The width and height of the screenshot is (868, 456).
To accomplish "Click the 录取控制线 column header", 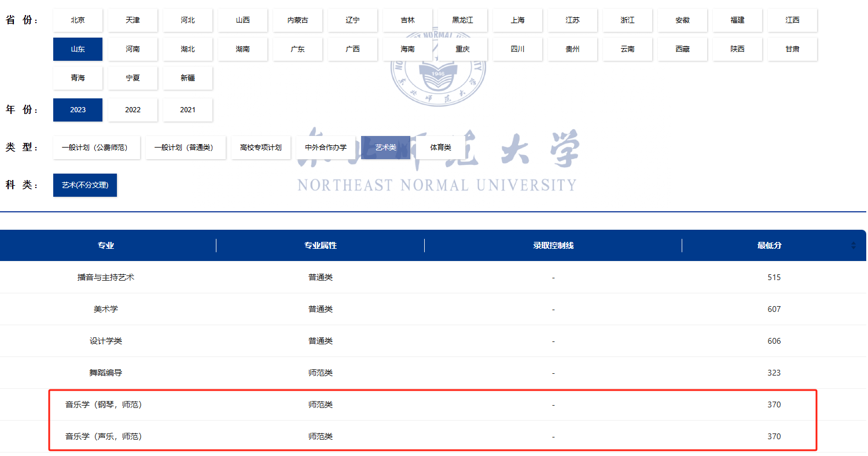I will [553, 245].
